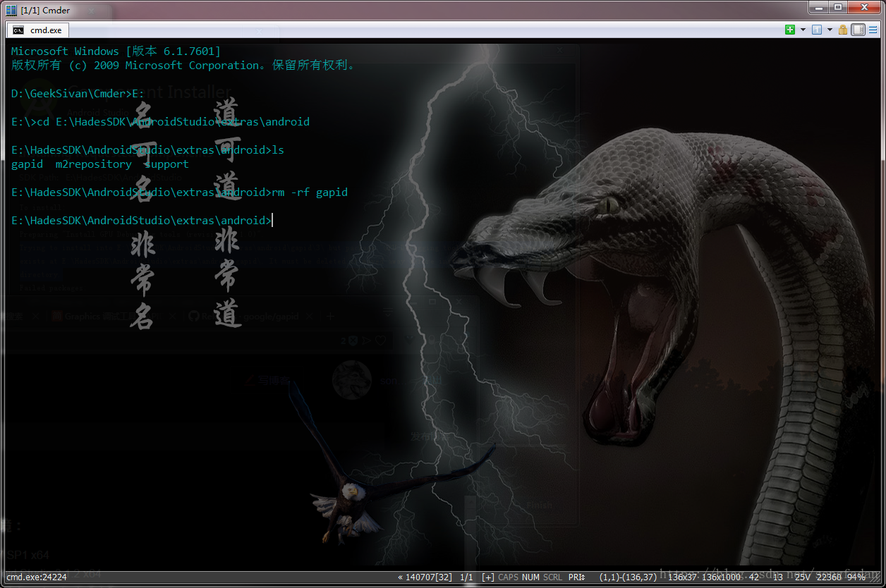This screenshot has height=588, width=886.
Task: Click the 1/1 console count status
Action: point(466,577)
